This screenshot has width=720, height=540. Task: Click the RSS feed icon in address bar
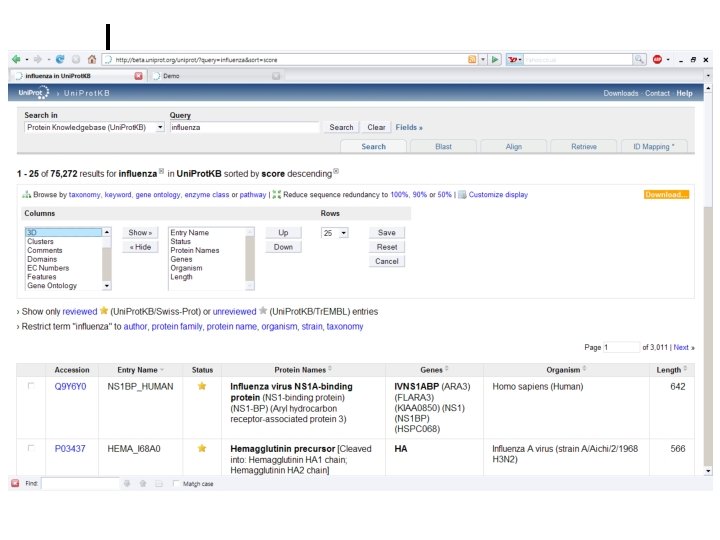coord(472,59)
